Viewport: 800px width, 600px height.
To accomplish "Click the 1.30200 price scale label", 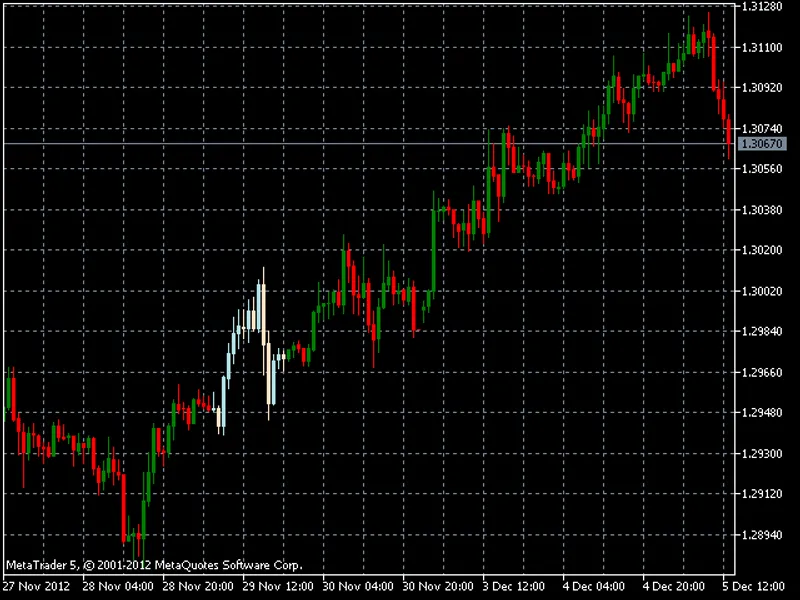I will tap(762, 250).
